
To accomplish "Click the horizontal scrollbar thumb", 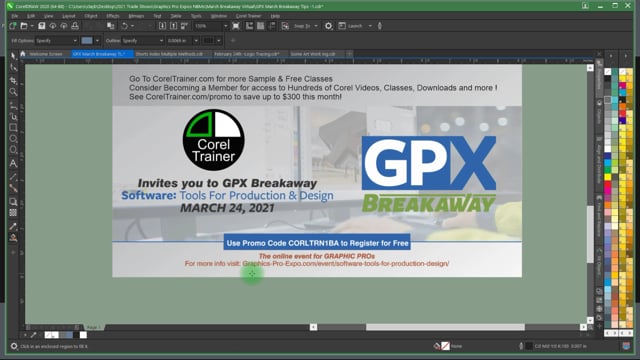I will click(x=445, y=327).
